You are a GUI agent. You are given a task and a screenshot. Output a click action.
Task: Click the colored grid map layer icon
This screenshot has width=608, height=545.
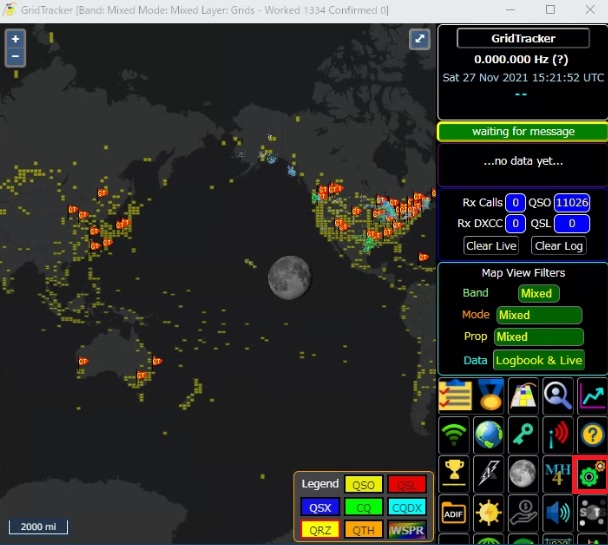pos(523,395)
